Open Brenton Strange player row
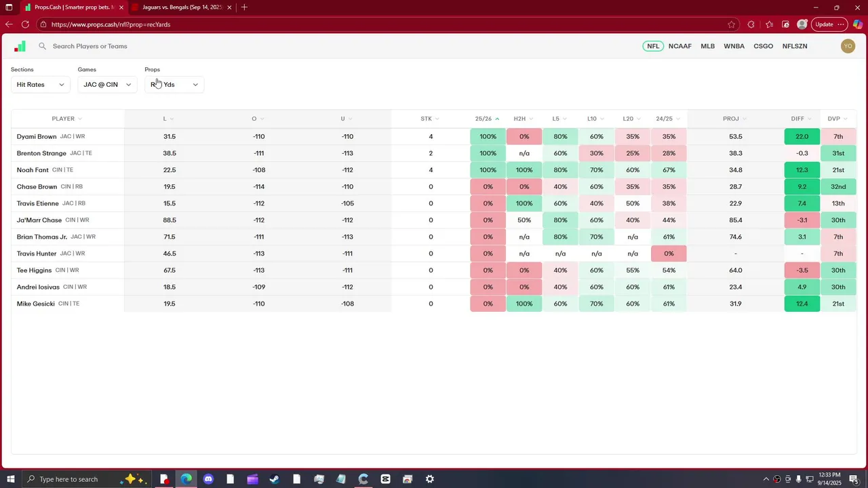Image resolution: width=868 pixels, height=488 pixels. tap(434, 153)
